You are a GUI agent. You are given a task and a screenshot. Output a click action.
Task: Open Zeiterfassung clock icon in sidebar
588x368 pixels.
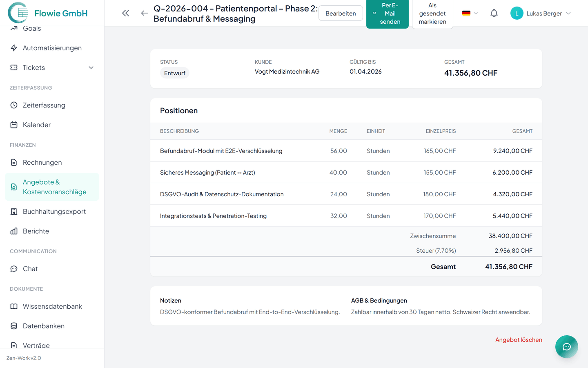pos(14,105)
